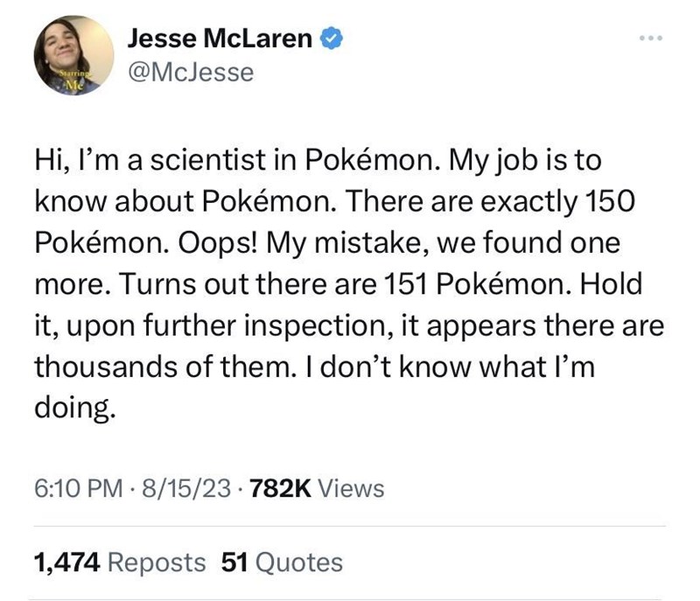Click the Jesse McLaren display name

tap(220, 38)
